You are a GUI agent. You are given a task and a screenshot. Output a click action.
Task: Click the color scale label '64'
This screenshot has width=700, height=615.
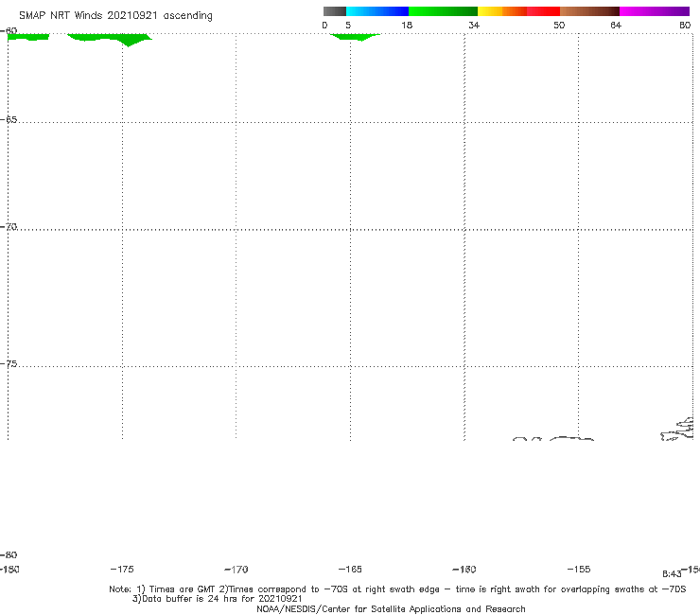(616, 25)
